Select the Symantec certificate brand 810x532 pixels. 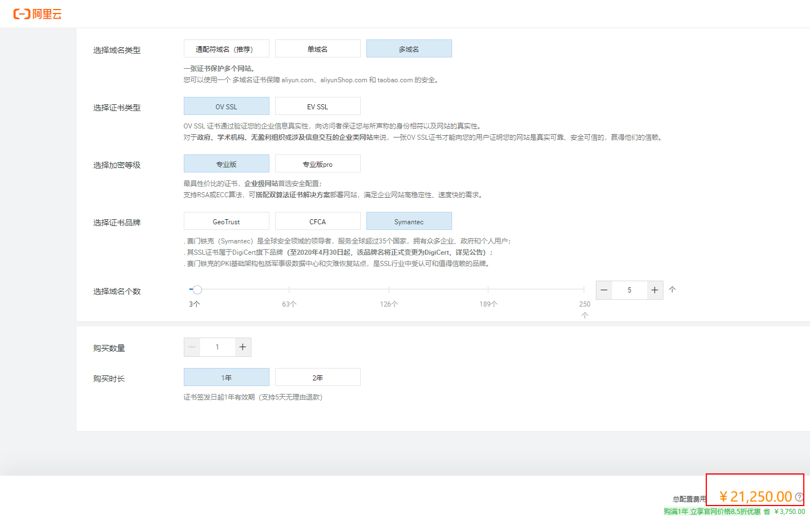tap(409, 221)
